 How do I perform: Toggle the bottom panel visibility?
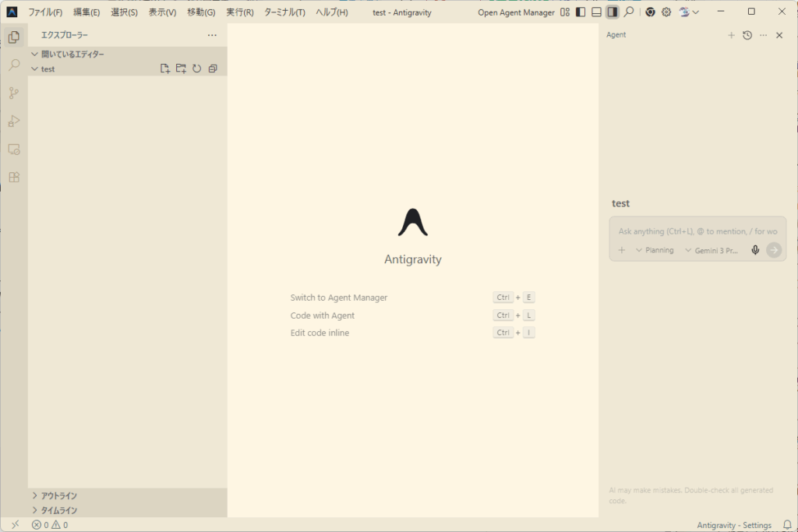pos(596,12)
